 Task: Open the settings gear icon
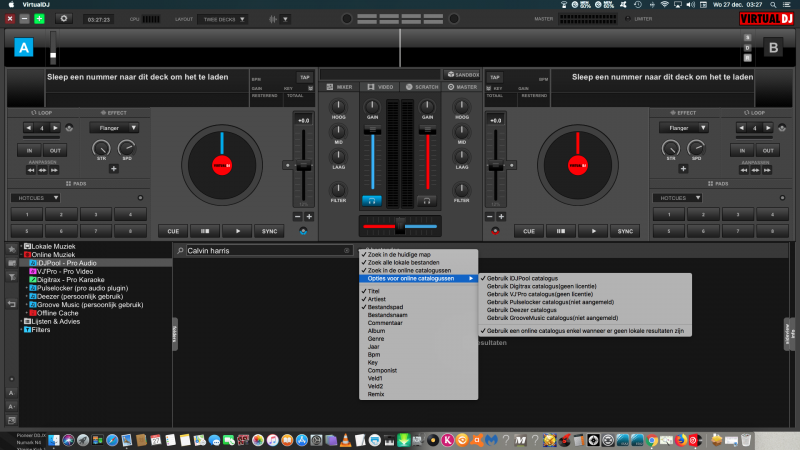coord(64,19)
